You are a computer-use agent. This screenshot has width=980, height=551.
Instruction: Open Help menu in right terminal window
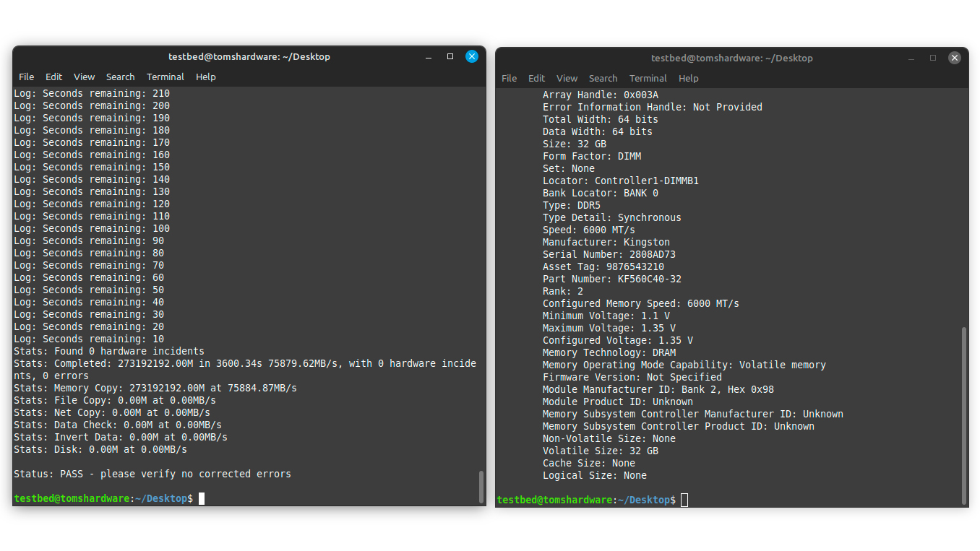[x=689, y=78]
